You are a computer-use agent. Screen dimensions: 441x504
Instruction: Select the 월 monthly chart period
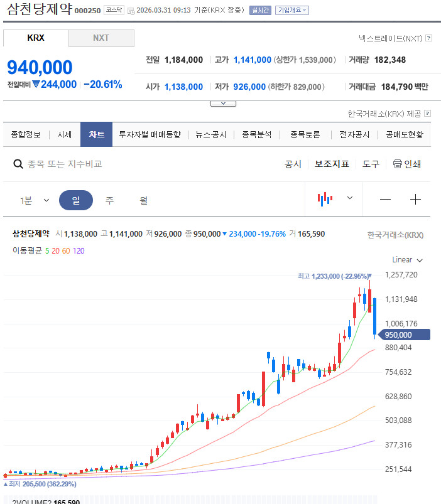(x=143, y=201)
